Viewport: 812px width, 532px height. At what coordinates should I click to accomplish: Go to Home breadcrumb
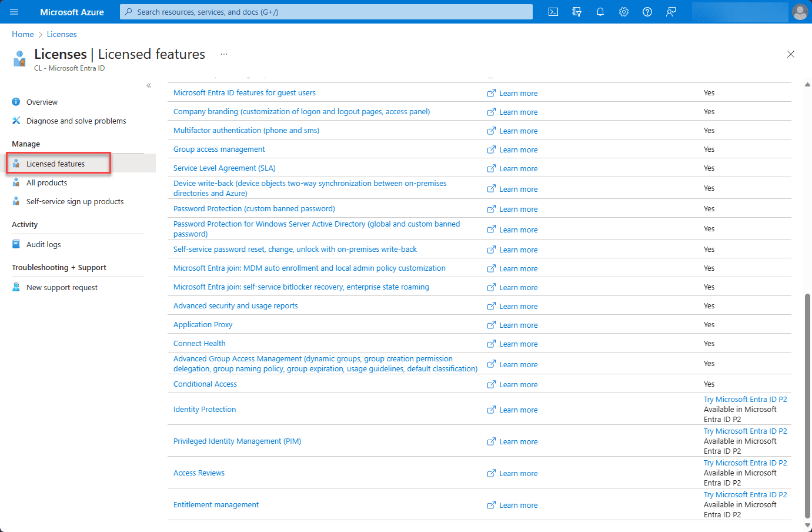tap(23, 34)
